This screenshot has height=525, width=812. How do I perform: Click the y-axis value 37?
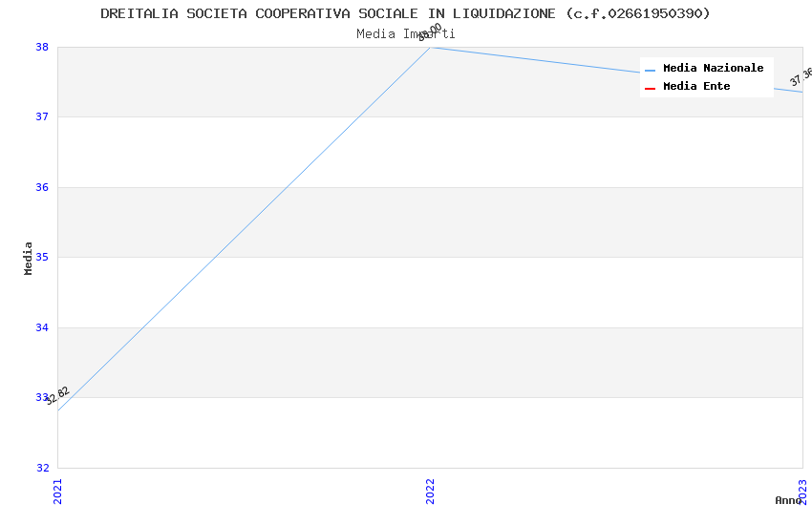point(42,116)
